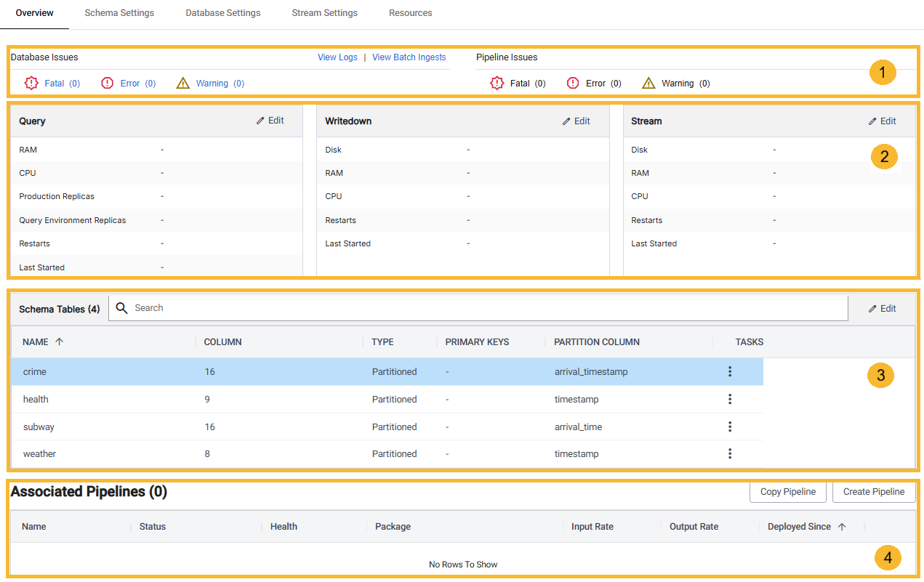
Task: Select the weather table row
Action: pyautogui.click(x=387, y=453)
